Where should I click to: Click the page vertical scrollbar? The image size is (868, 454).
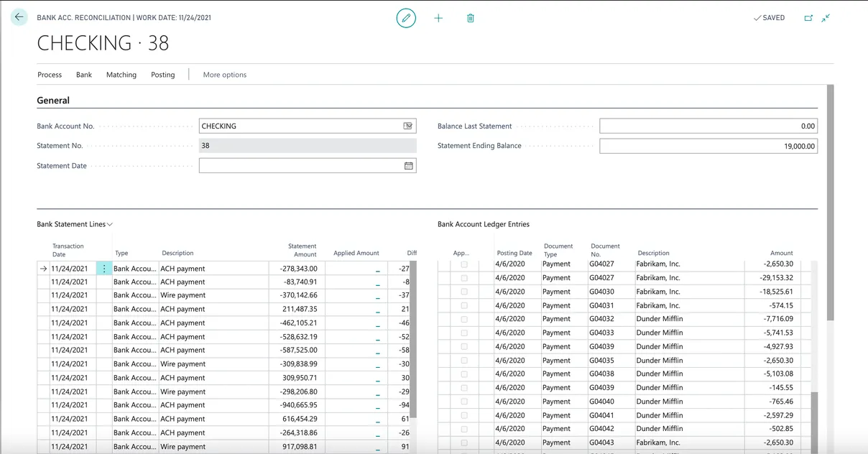pos(831,203)
